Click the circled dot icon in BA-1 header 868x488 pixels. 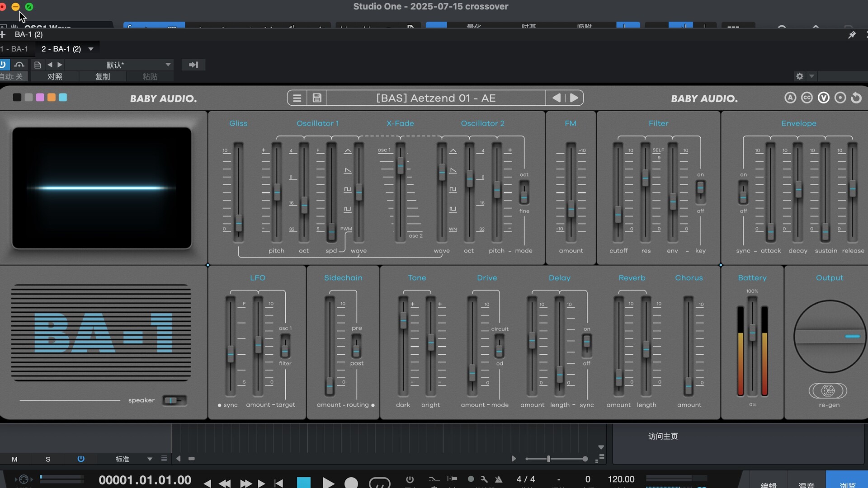click(x=840, y=98)
